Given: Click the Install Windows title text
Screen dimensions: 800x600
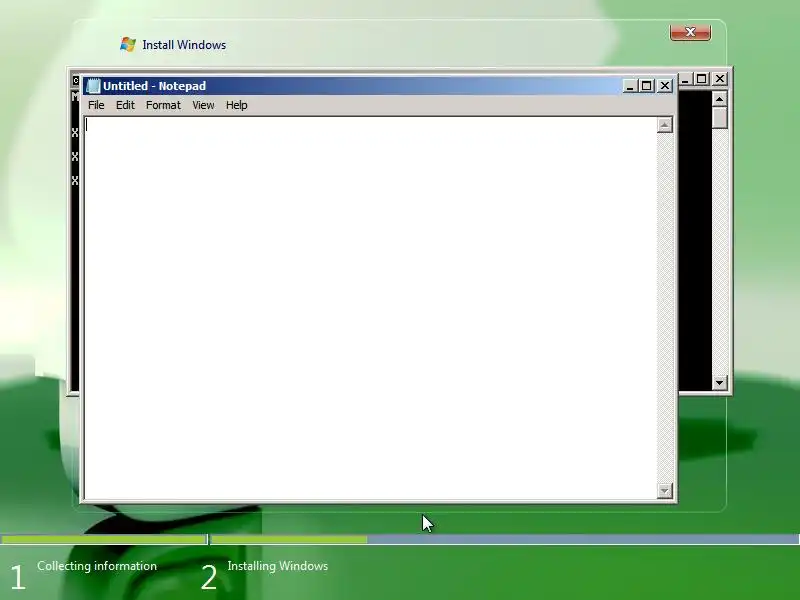Looking at the screenshot, I should pyautogui.click(x=184, y=45).
